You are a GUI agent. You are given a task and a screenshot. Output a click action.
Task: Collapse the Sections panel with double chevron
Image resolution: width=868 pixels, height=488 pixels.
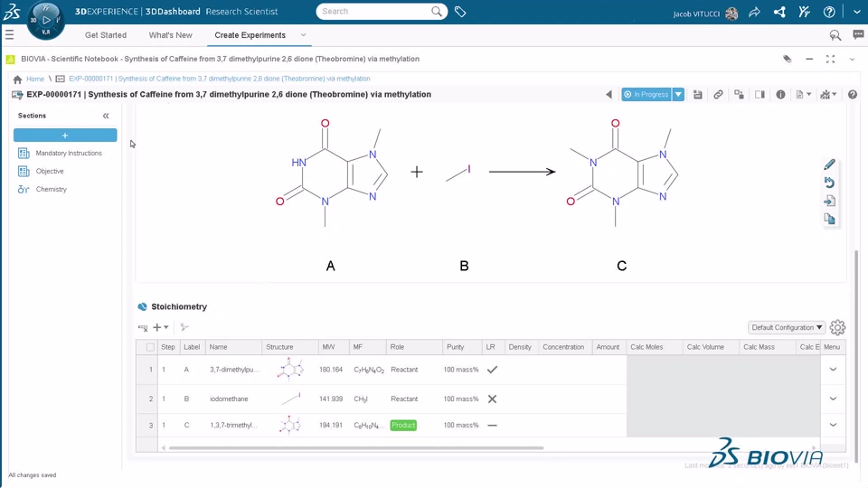point(106,116)
